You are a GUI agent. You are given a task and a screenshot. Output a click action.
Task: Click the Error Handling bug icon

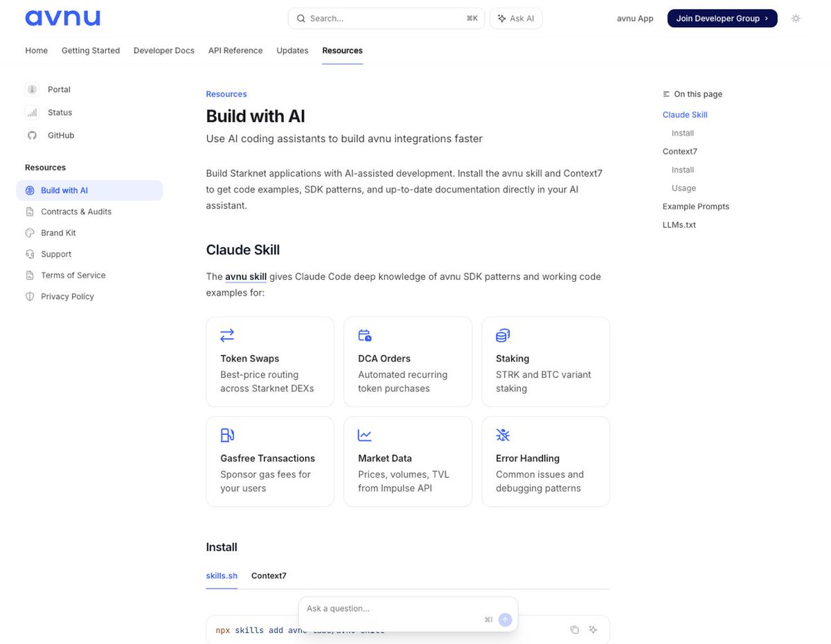point(503,435)
